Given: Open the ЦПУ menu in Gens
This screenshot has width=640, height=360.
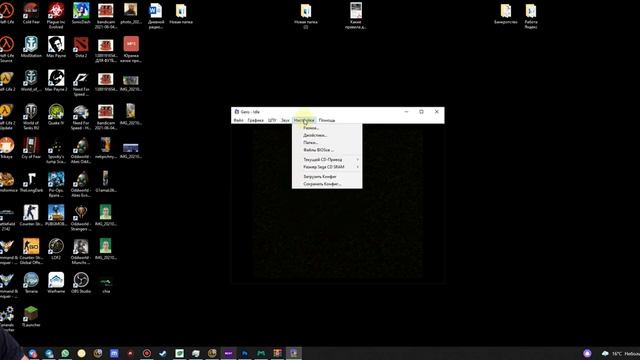Looking at the screenshot, I should coord(272,120).
